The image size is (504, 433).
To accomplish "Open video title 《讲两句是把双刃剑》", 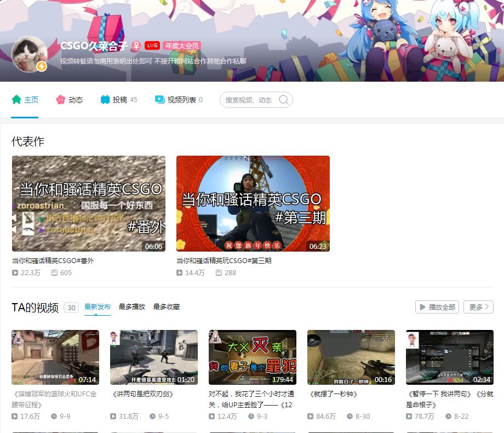I will coord(142,394).
